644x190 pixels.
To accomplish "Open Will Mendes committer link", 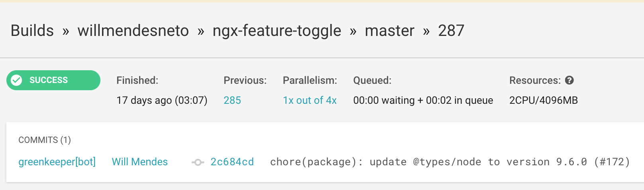I will pyautogui.click(x=140, y=162).
